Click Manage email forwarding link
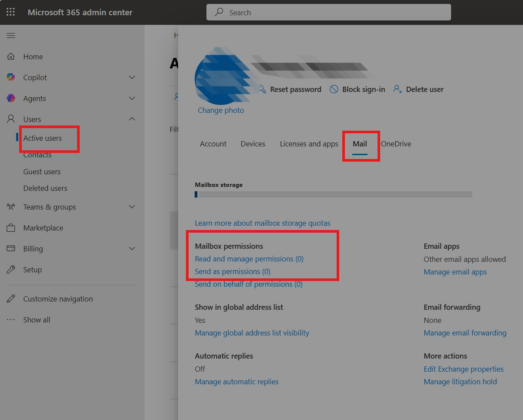Viewport: 523px width, 420px height. pos(465,333)
